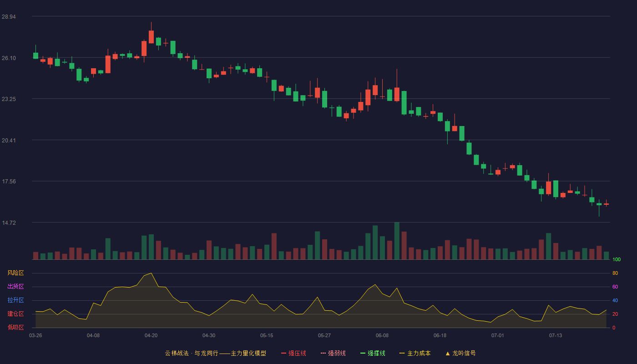Click the 03-26 date label

pyautogui.click(x=35, y=335)
